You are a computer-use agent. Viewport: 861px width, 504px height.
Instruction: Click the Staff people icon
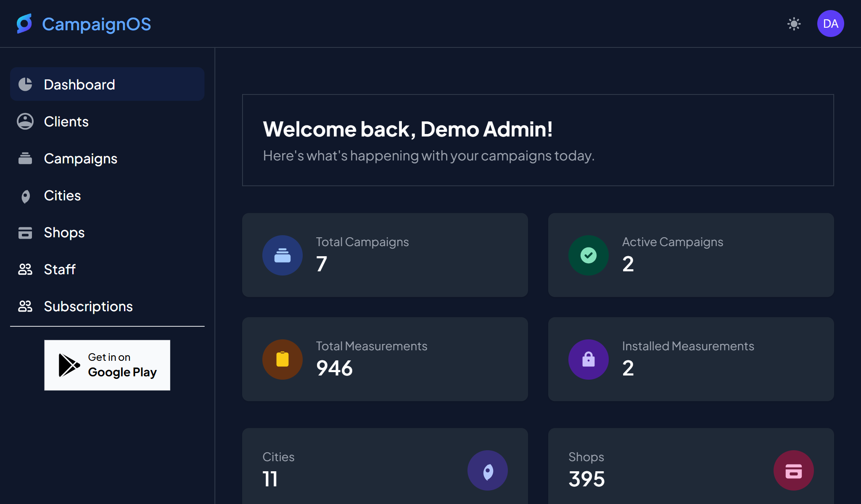coord(25,269)
